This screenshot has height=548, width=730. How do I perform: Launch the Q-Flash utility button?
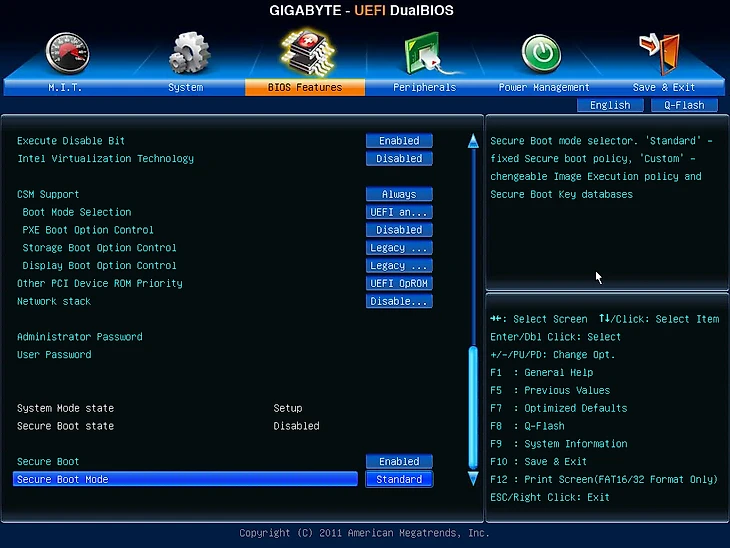(x=684, y=105)
